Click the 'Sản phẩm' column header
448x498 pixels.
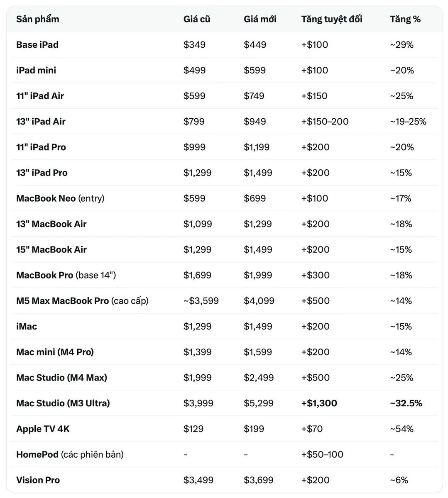point(37,19)
